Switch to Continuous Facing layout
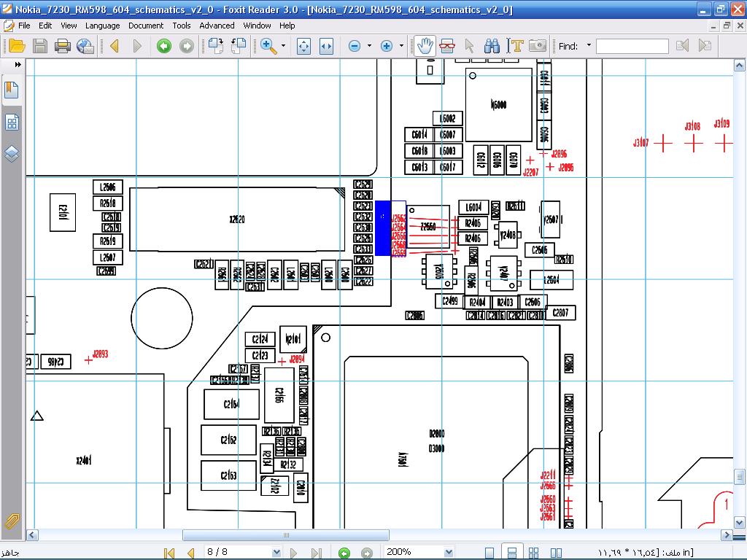Screen dimensions: 747x560 pos(533,553)
